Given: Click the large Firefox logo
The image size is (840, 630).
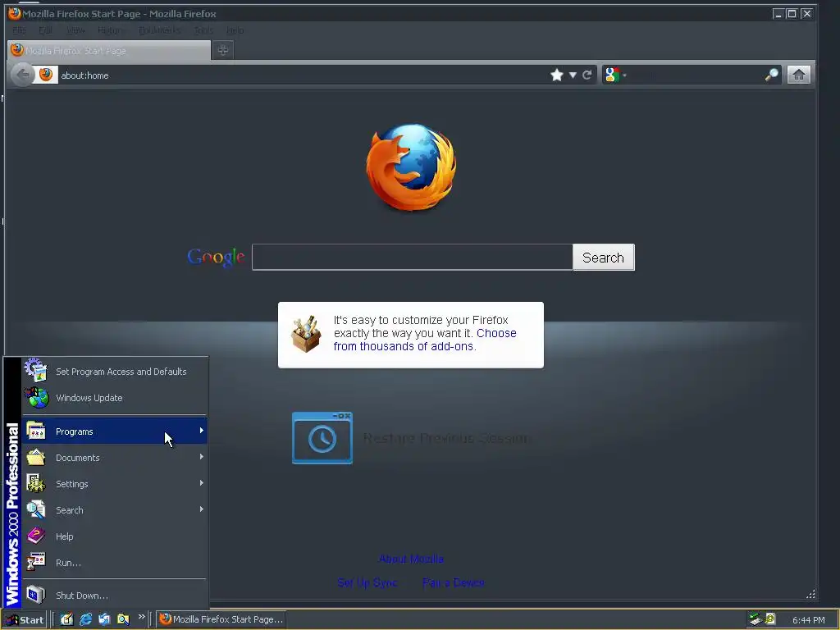Looking at the screenshot, I should pos(411,167).
